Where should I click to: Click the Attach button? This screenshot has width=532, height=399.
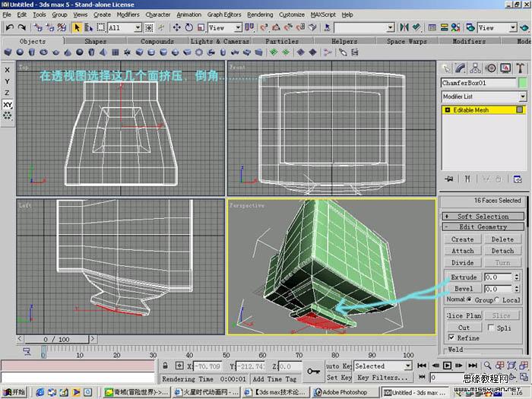[x=462, y=251]
